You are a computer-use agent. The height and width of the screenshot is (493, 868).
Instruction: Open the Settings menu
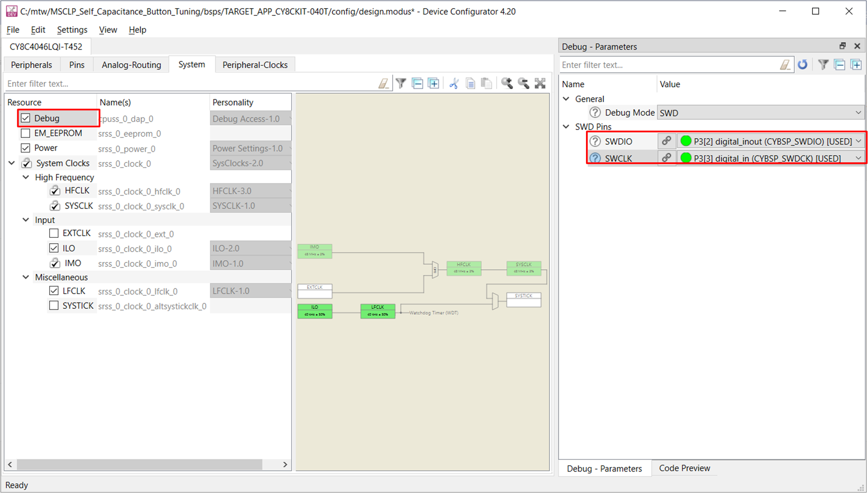[x=72, y=30]
